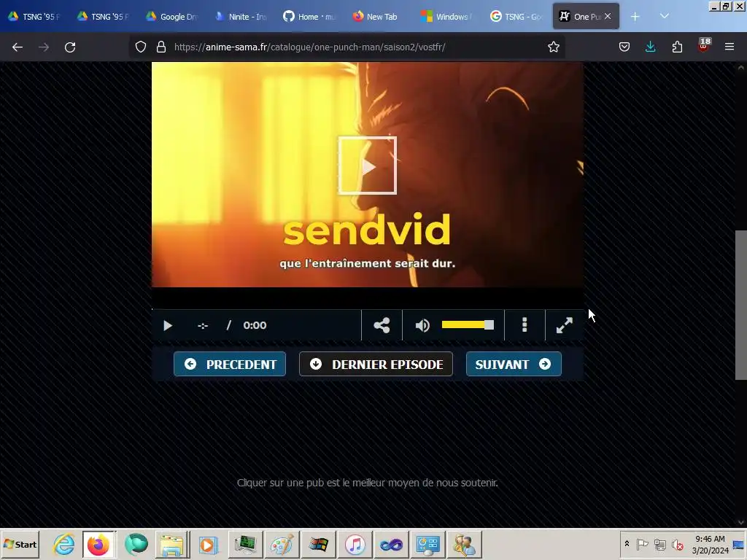Screen dimensions: 747x560
Task: Open the tracking protection shield icon
Action: point(141,47)
